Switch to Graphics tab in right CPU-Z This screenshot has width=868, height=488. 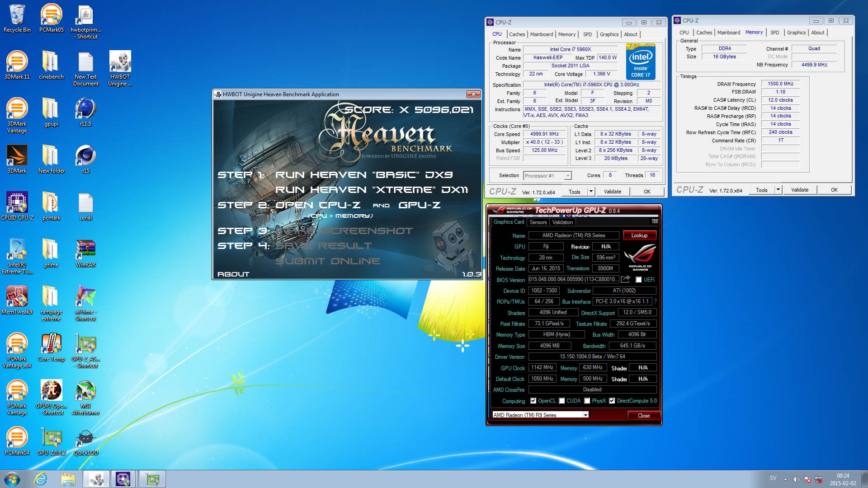click(796, 33)
